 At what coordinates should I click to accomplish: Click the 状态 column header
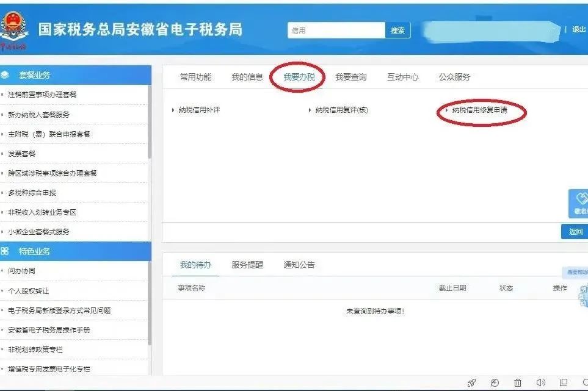(x=506, y=288)
